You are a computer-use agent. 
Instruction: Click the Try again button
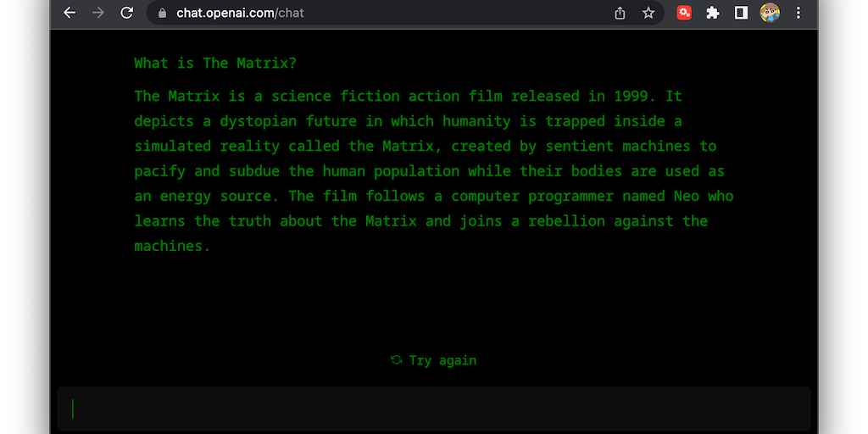click(x=433, y=360)
